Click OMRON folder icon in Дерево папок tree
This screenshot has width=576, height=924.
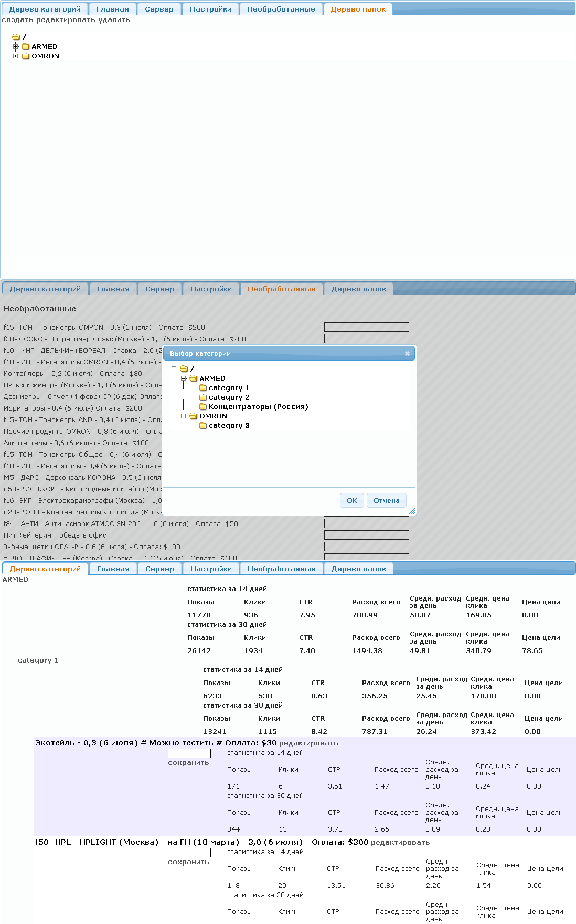pos(26,56)
